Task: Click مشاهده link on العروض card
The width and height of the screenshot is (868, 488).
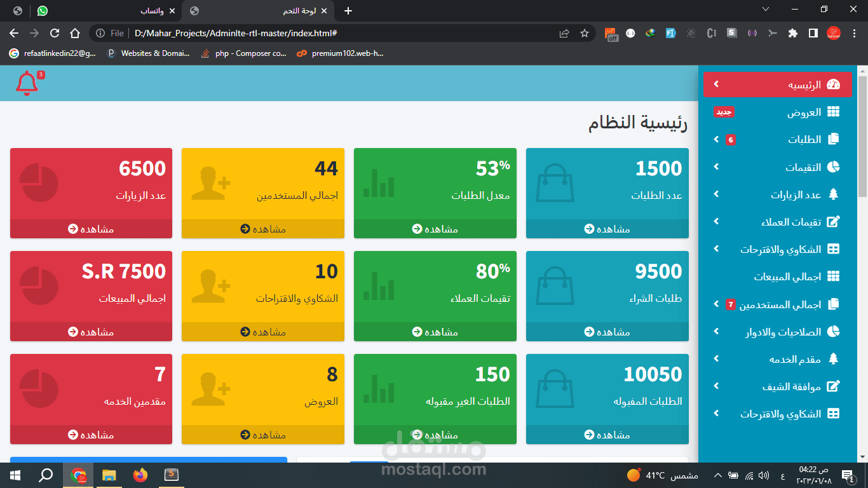Action: tap(263, 435)
